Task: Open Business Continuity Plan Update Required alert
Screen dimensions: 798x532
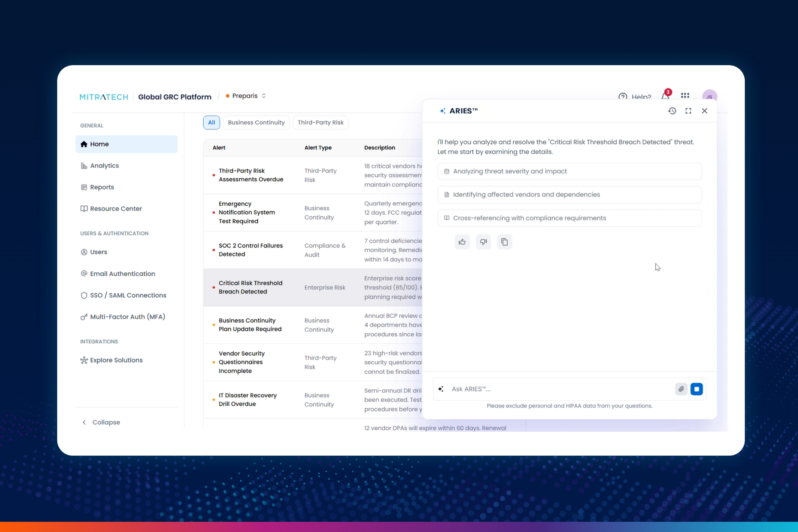Action: coord(250,325)
